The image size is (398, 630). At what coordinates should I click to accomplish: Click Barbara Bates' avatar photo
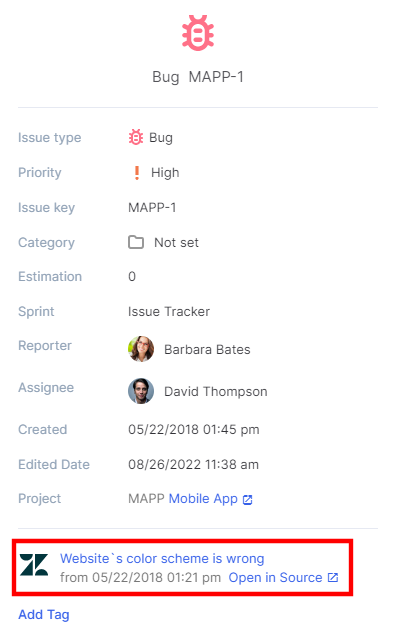[x=141, y=349]
